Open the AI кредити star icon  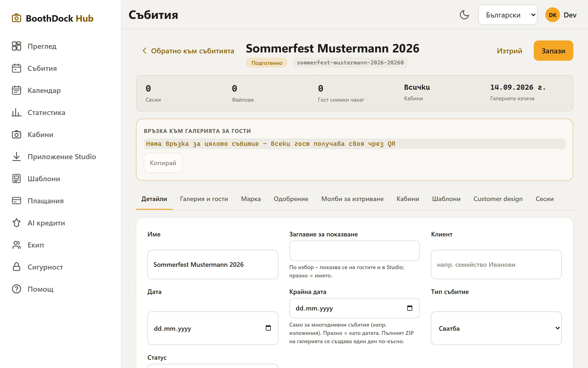pyautogui.click(x=16, y=223)
